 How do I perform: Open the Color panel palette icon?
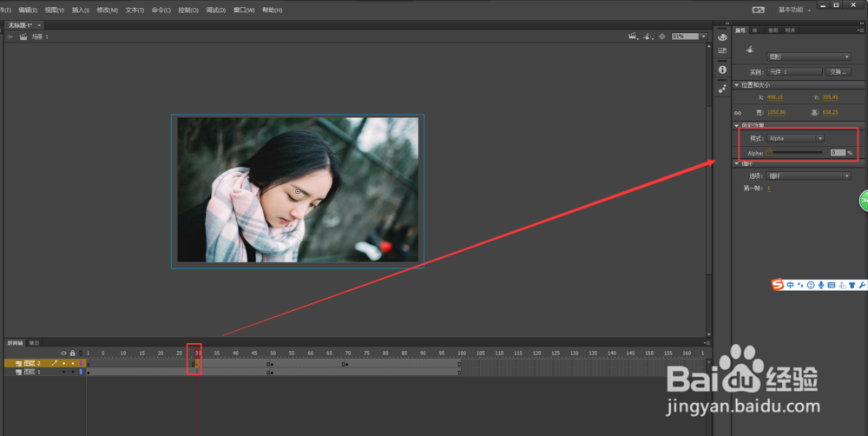(x=722, y=37)
